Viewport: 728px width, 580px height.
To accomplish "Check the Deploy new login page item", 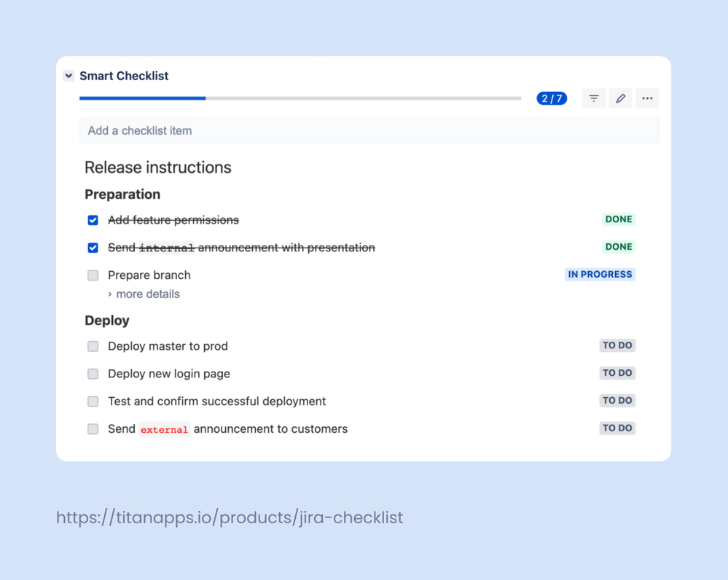I will pyautogui.click(x=93, y=373).
